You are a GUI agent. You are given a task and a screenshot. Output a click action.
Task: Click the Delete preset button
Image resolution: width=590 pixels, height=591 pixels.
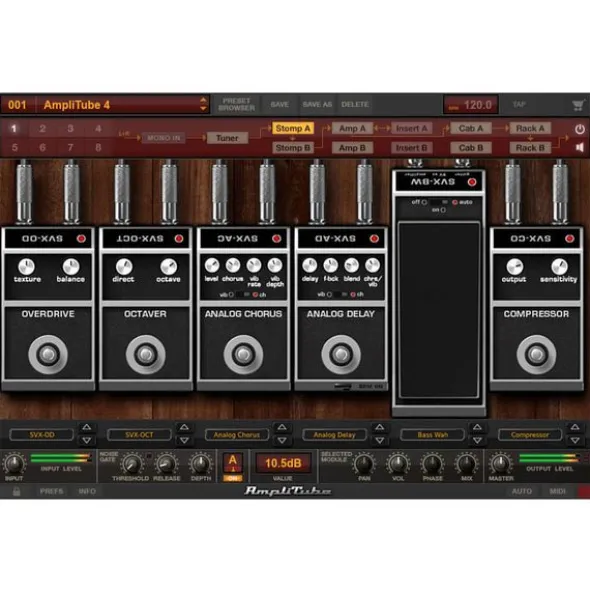coord(355,104)
